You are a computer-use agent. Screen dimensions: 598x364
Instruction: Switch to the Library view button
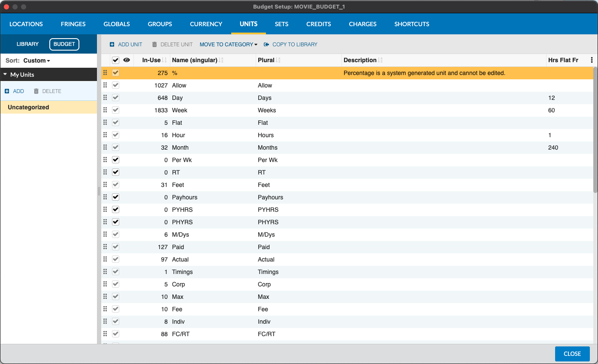pos(27,44)
